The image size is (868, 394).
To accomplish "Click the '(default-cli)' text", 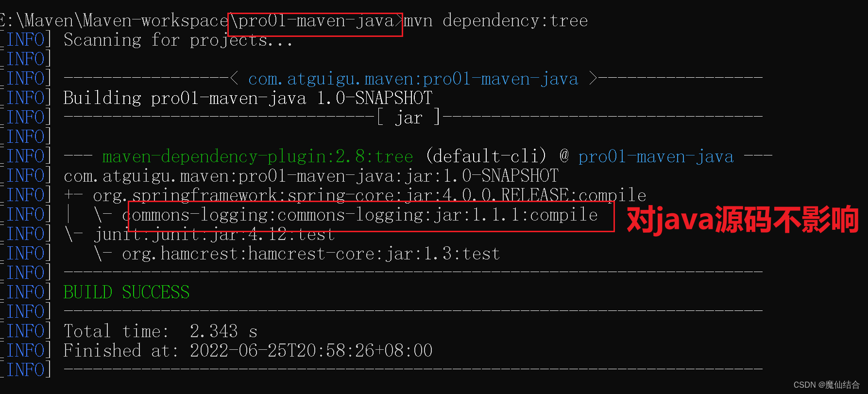I will [486, 157].
